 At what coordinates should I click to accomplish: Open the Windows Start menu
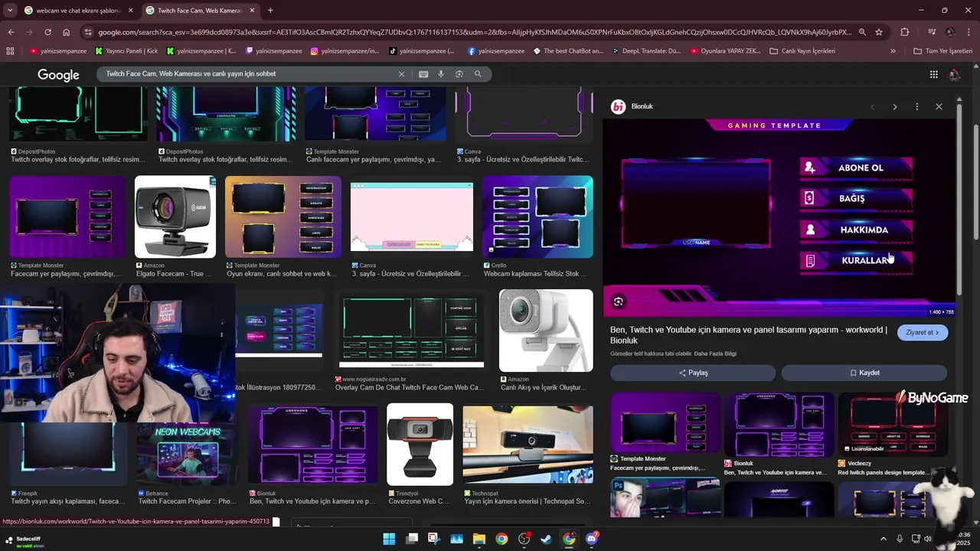[389, 539]
